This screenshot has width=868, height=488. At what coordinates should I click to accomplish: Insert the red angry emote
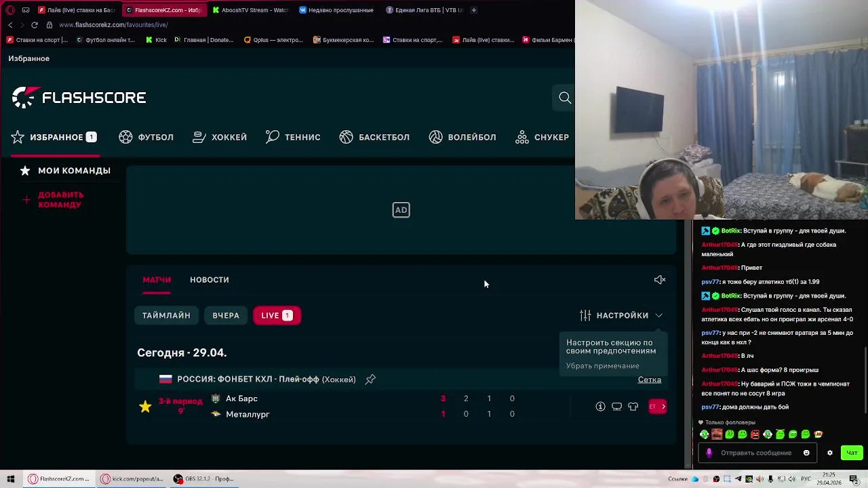[x=755, y=434]
